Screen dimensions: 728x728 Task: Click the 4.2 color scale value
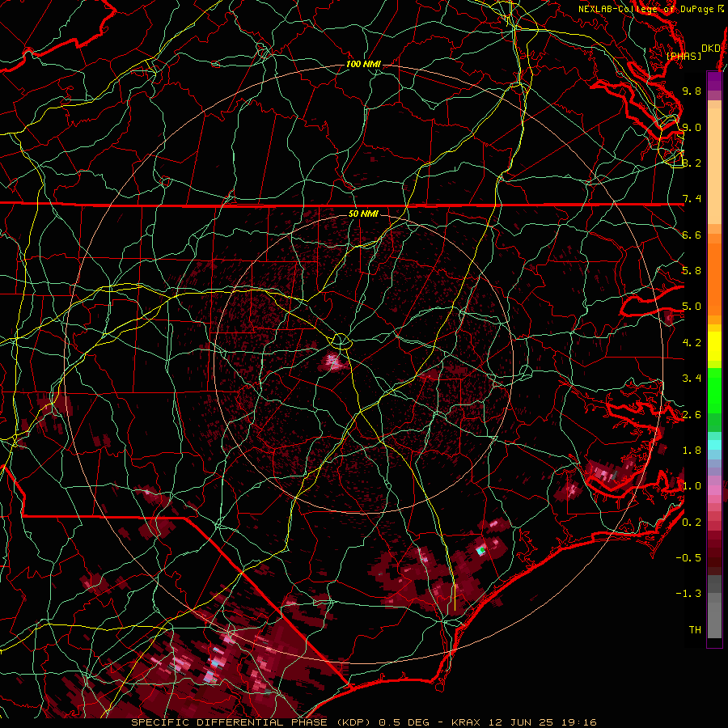click(x=692, y=343)
